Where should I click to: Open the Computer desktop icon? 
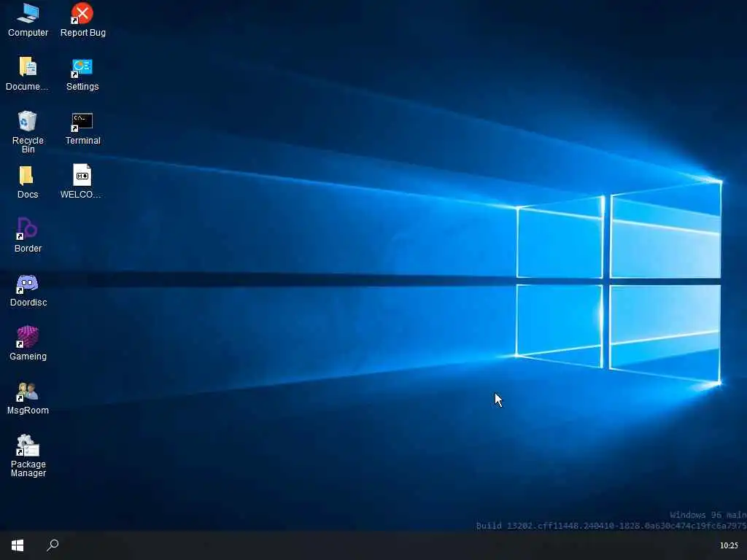coord(28,20)
